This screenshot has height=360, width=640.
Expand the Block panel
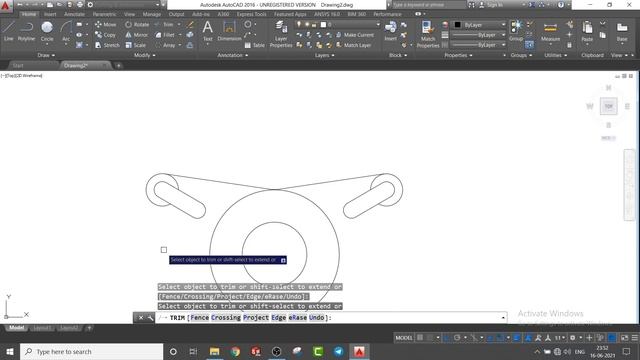pos(398,55)
